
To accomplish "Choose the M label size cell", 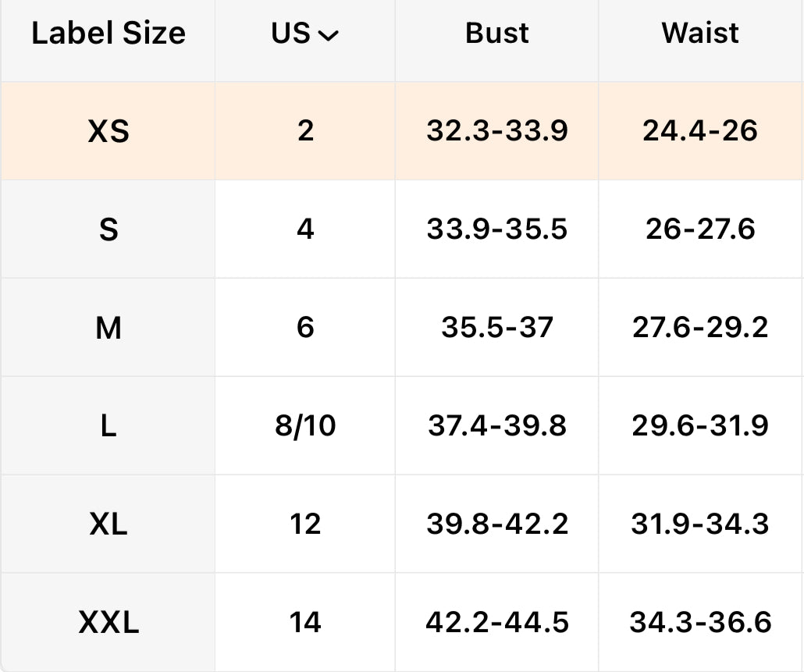I will click(x=109, y=328).
